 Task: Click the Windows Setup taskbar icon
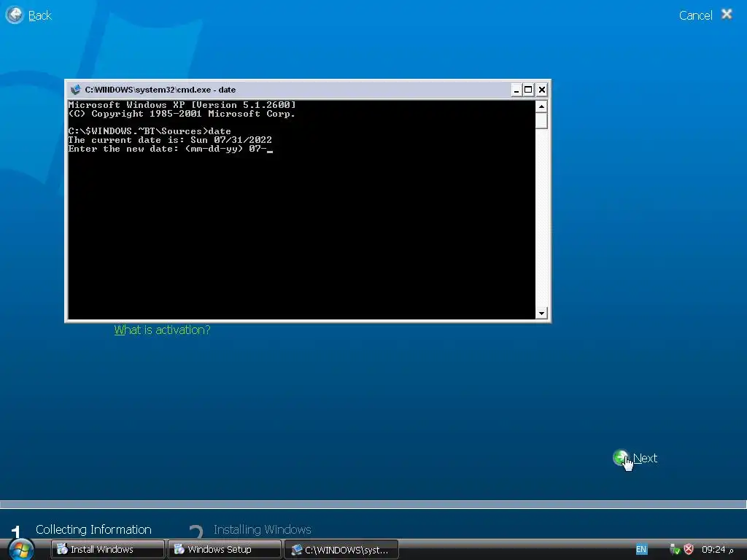(179, 549)
